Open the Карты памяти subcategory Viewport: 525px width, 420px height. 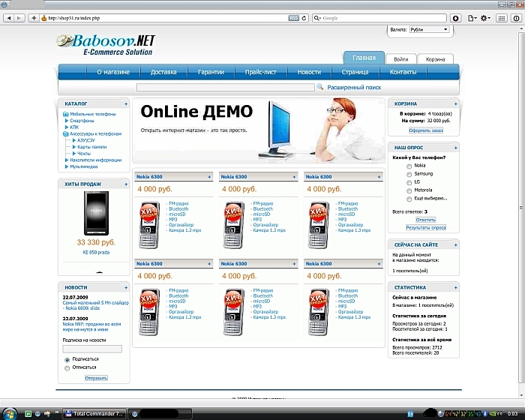tap(91, 147)
